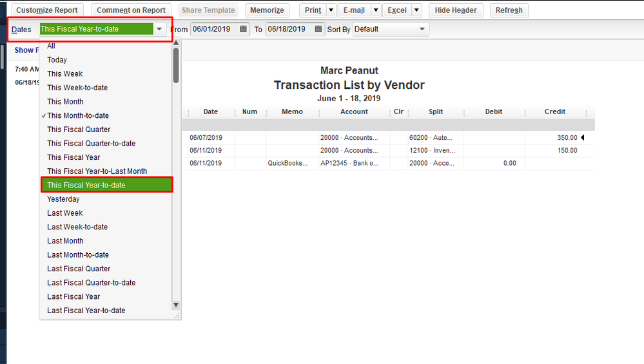Click the Debit column header
The image size is (644, 364).
[x=494, y=111]
